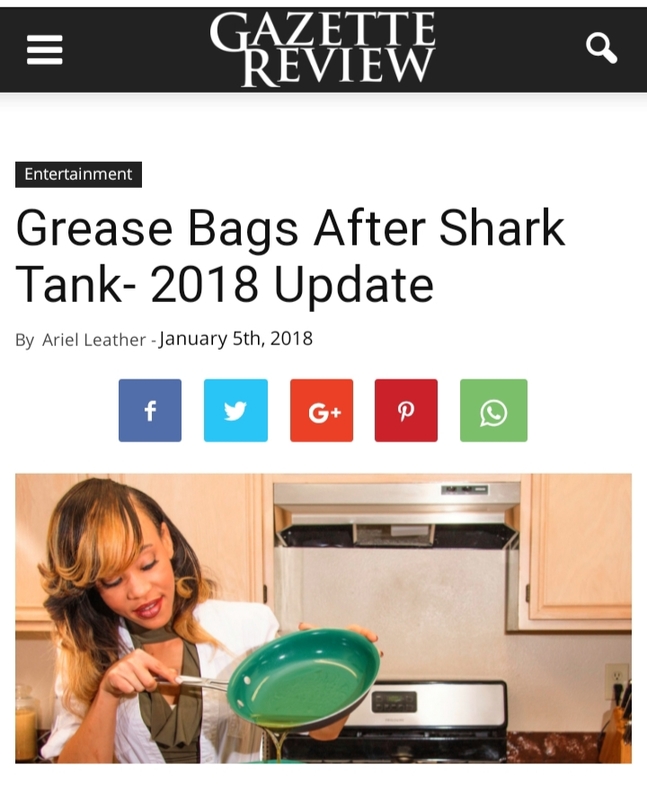Open the Grease Bags After Shark Tank headline

coord(290,256)
